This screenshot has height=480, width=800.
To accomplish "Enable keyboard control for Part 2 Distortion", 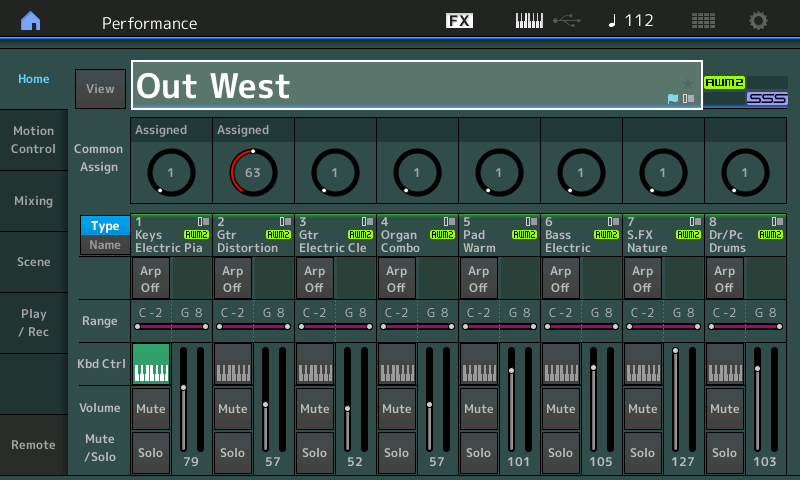I will click(x=233, y=364).
